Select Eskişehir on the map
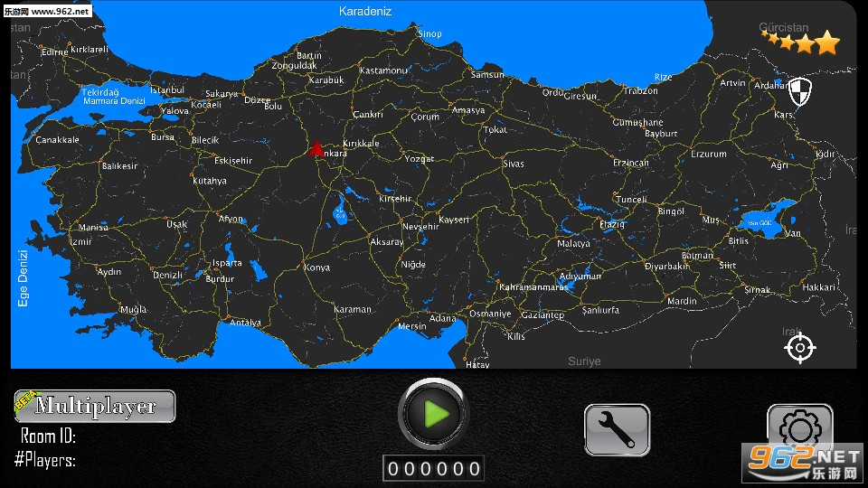The height and width of the screenshot is (488, 868). pos(233,161)
